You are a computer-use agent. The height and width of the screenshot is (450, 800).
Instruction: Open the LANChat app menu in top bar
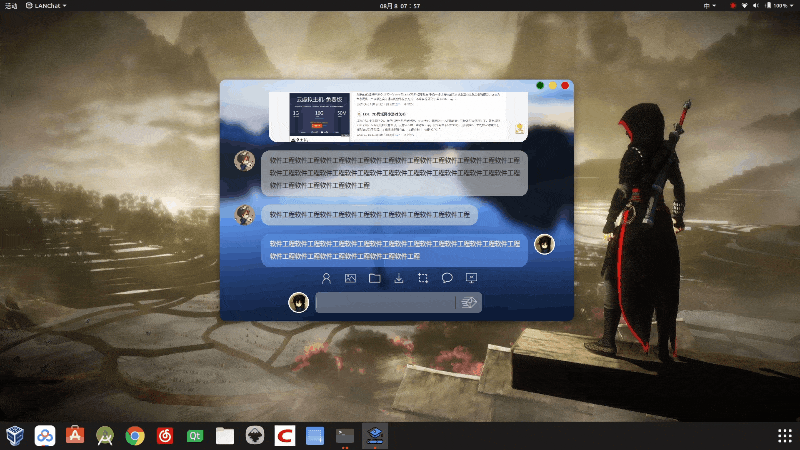pyautogui.click(x=46, y=6)
